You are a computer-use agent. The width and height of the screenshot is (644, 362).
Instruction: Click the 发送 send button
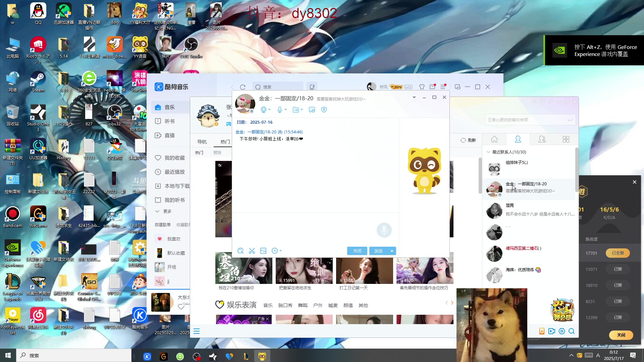(378, 251)
